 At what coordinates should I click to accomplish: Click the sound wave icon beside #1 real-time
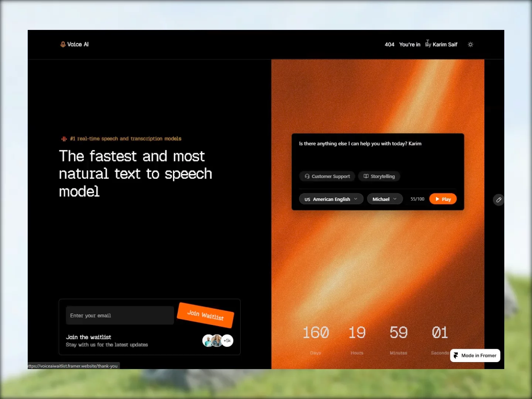click(64, 139)
